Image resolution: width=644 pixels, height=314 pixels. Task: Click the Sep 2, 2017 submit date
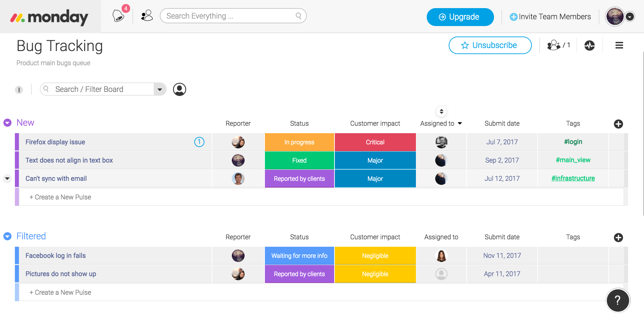point(502,160)
